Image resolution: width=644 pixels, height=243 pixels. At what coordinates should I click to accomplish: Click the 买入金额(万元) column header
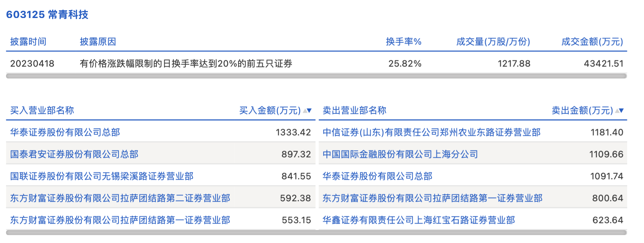(270, 111)
